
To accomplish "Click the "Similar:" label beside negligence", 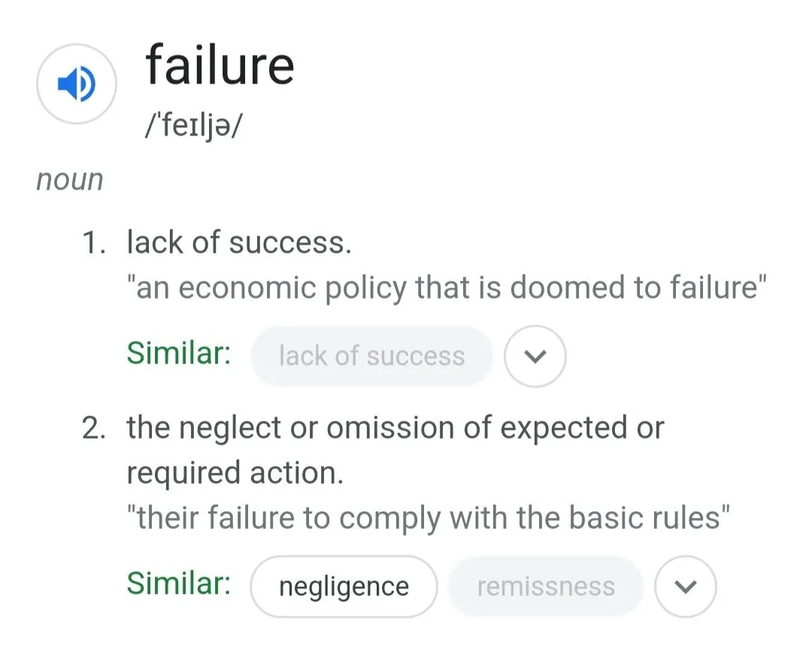I will point(179,585).
